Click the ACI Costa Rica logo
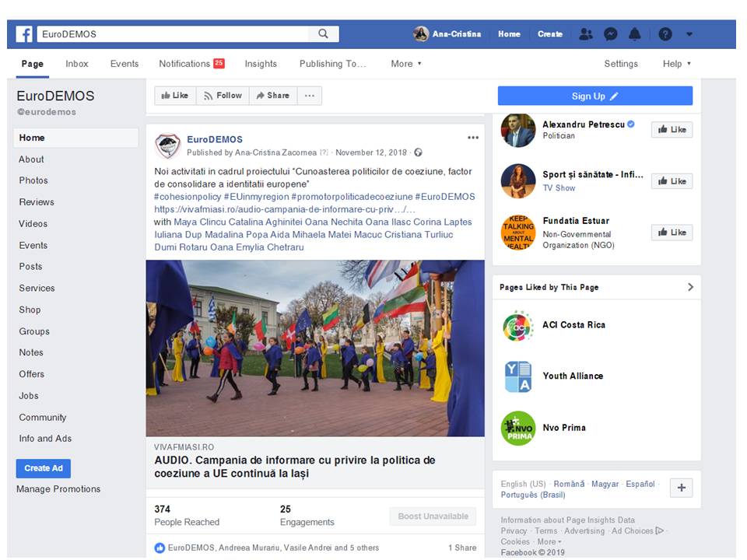747x560 pixels. [x=518, y=327]
